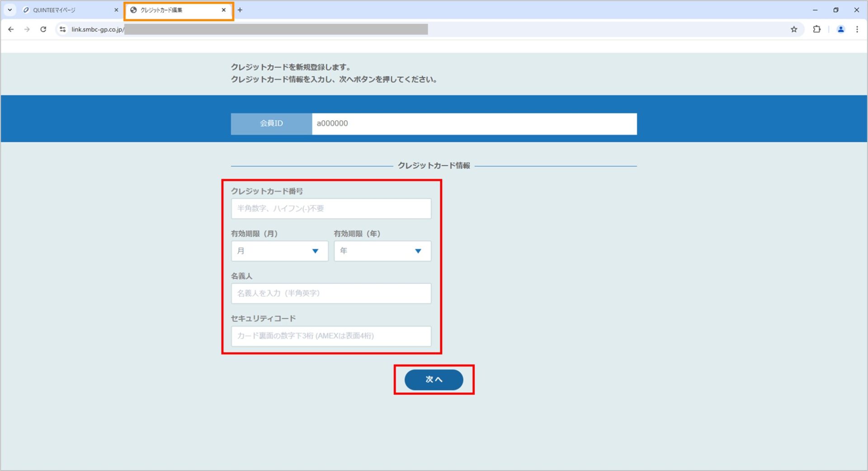Expand the month selector arrow
The image size is (868, 471).
[x=315, y=251]
